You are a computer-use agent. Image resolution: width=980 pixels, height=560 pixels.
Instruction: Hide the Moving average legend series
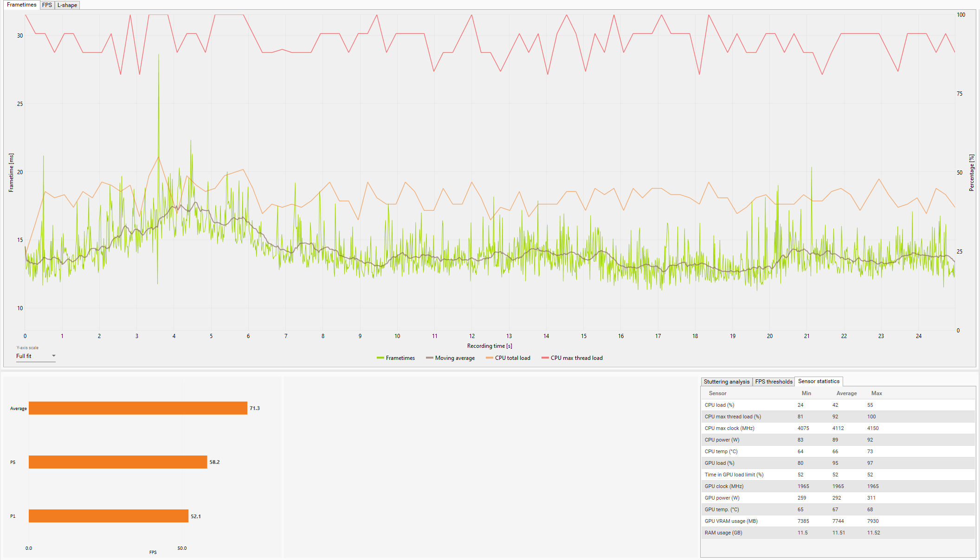click(450, 358)
